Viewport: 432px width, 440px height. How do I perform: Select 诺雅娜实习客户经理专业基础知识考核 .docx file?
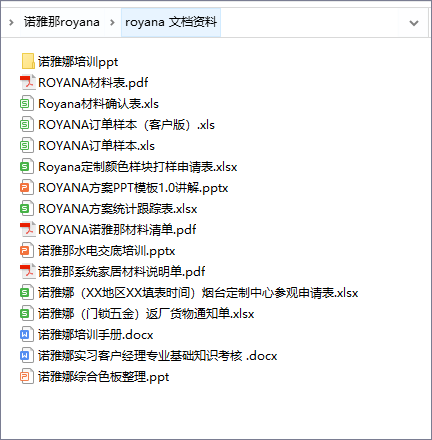[x=157, y=356]
